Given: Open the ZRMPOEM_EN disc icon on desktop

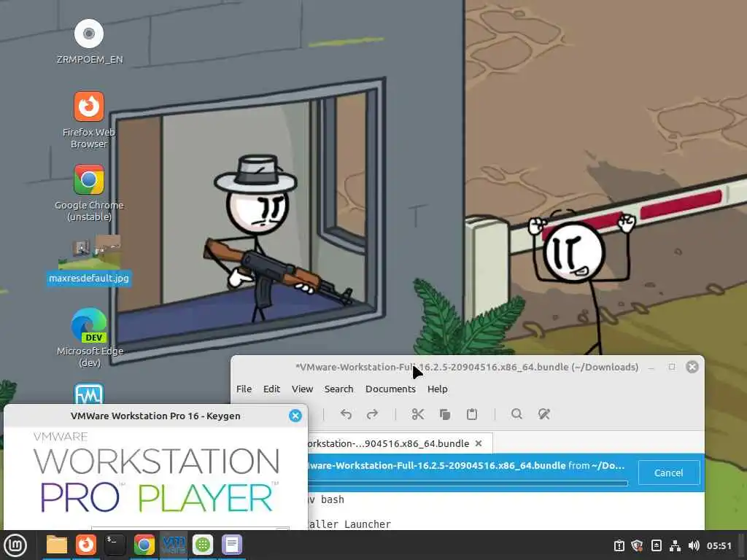Looking at the screenshot, I should 89,34.
